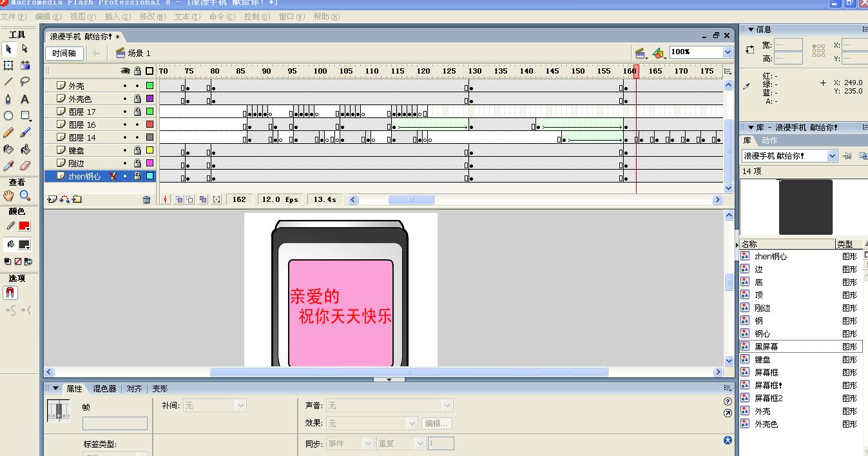Click the Black and White colors icon

pyautogui.click(x=8, y=261)
